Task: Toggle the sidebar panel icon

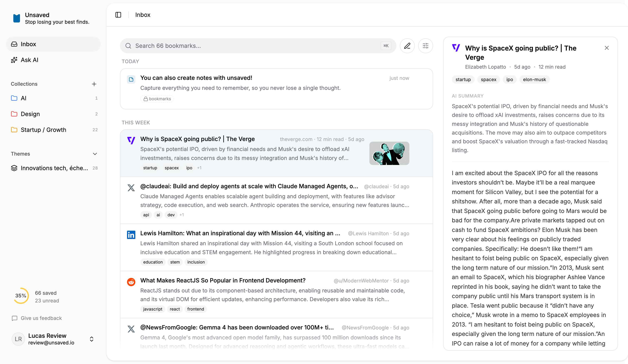Action: pyautogui.click(x=118, y=15)
